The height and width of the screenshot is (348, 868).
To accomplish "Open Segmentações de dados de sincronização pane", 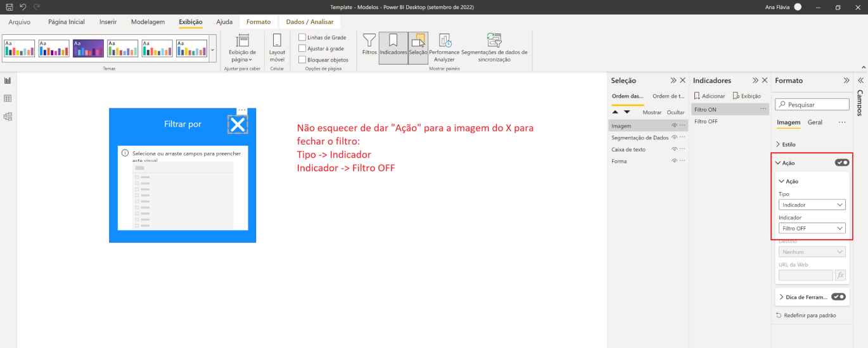I will (x=494, y=48).
